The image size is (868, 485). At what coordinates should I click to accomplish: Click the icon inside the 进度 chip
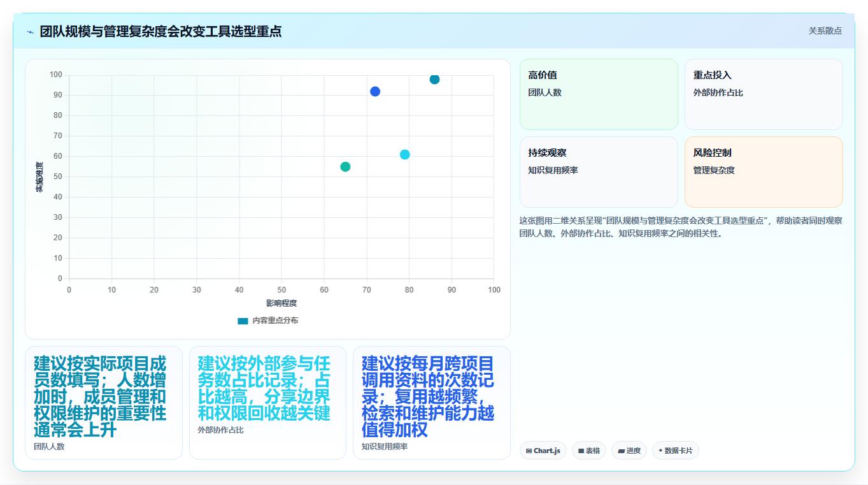pos(621,451)
